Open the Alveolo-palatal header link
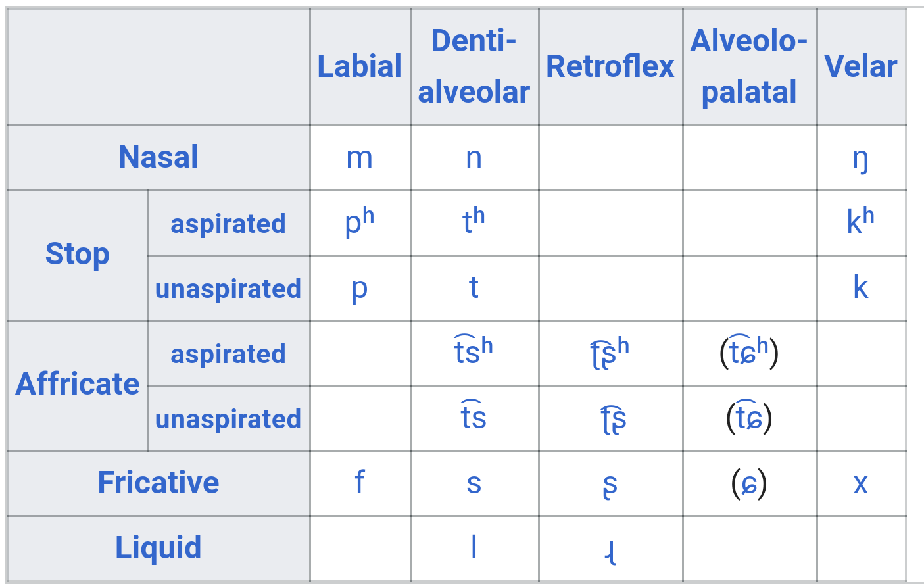 point(748,66)
